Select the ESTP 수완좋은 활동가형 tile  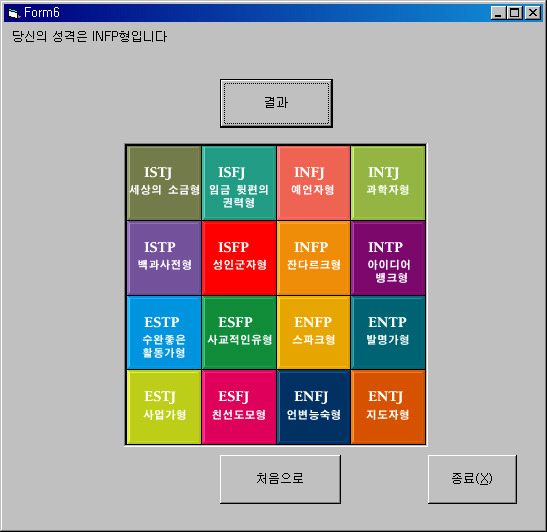(x=164, y=332)
